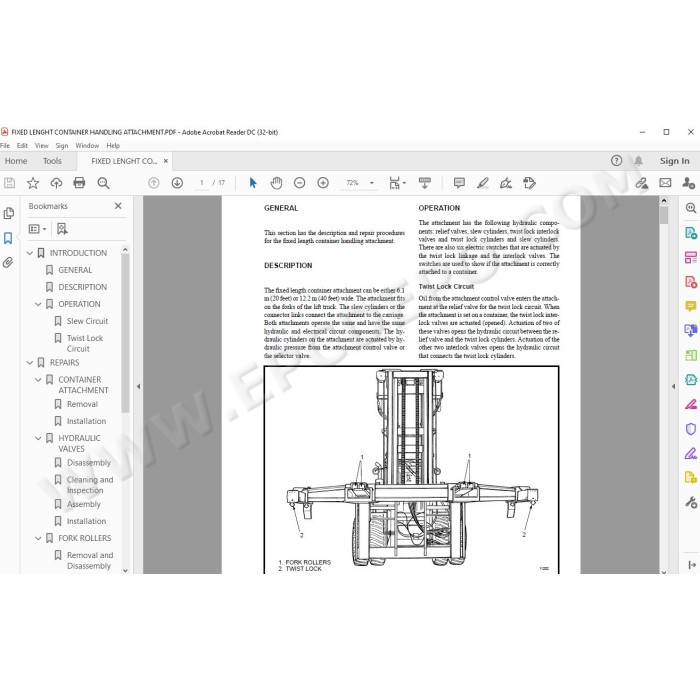
Task: Open Protect shield tool in right pane
Action: 691,429
